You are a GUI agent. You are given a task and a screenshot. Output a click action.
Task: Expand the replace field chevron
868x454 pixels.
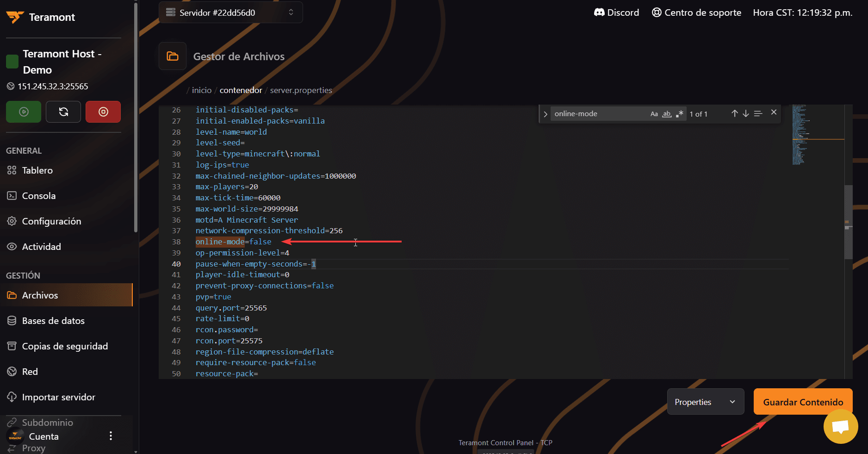tap(546, 114)
